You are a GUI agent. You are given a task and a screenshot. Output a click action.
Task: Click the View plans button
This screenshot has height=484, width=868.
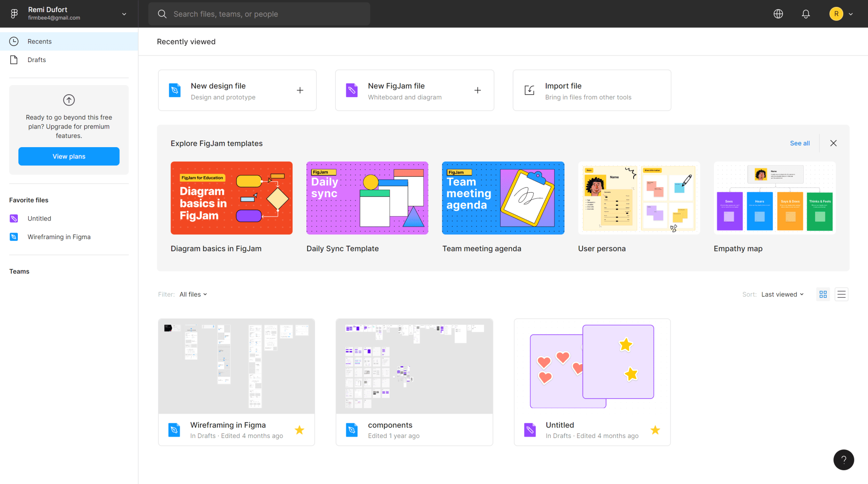(x=69, y=156)
